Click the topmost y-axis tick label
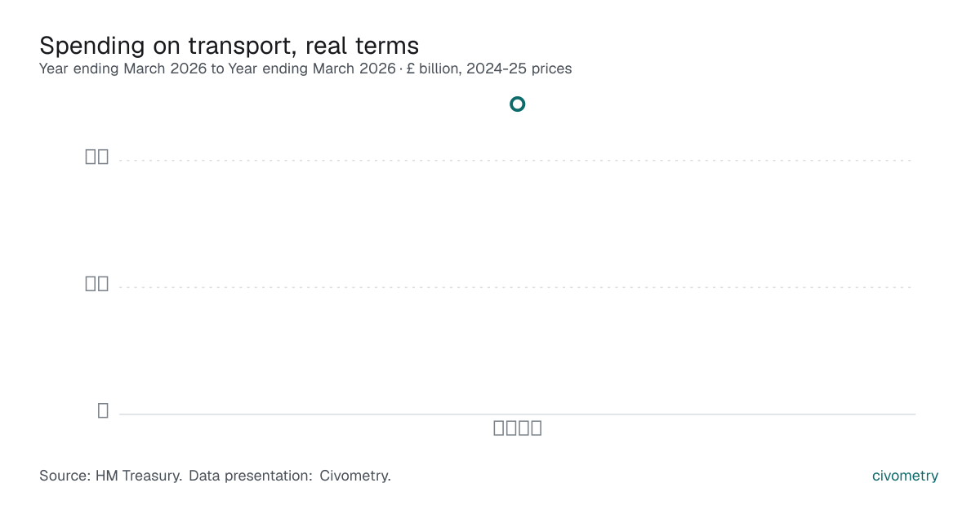Viewport: 980px width, 514px height. [97, 157]
